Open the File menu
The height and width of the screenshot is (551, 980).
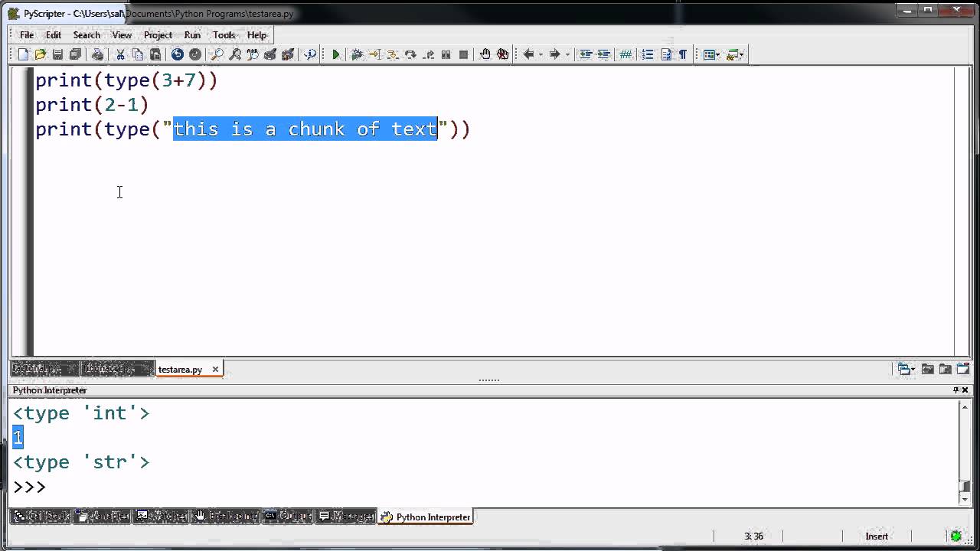tap(27, 35)
